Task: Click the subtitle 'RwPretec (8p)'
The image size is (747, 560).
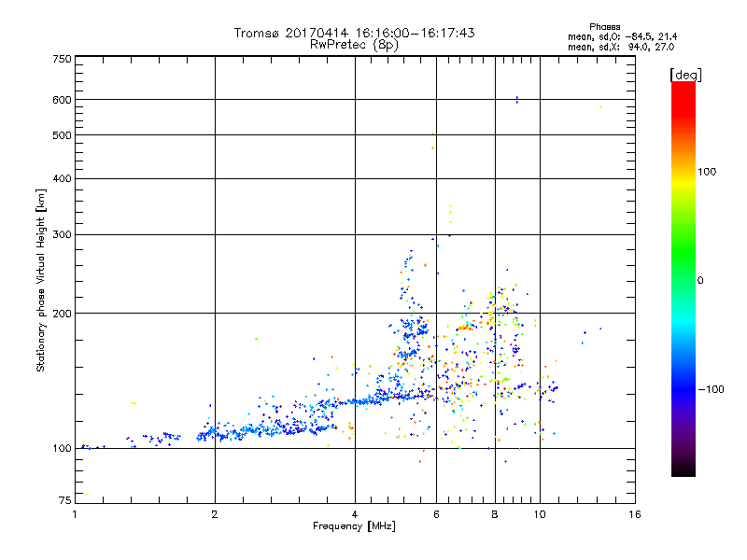Action: (354, 45)
